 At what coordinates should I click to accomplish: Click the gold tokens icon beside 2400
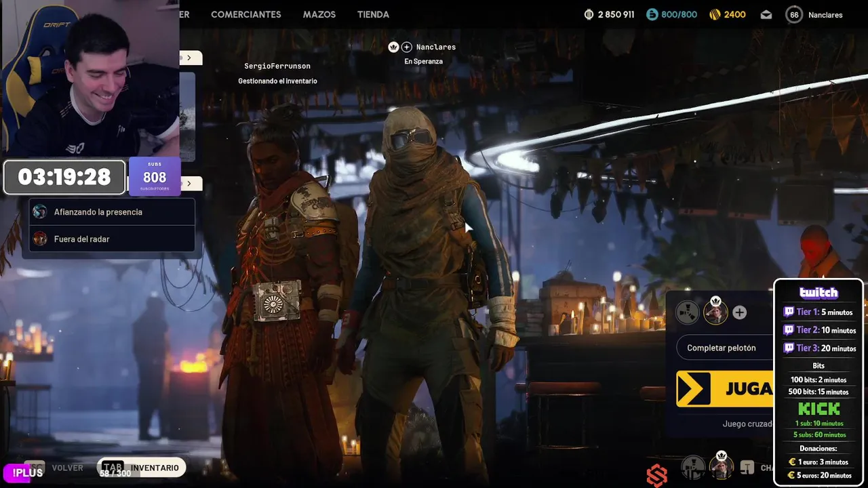tap(715, 14)
